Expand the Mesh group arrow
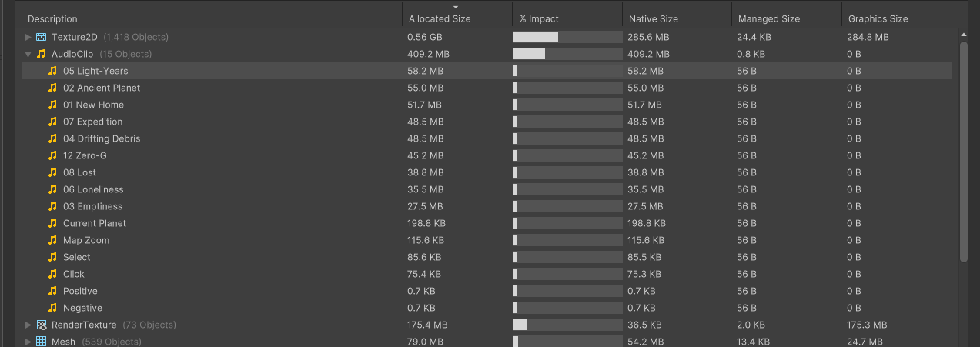The image size is (980, 347). 28,342
